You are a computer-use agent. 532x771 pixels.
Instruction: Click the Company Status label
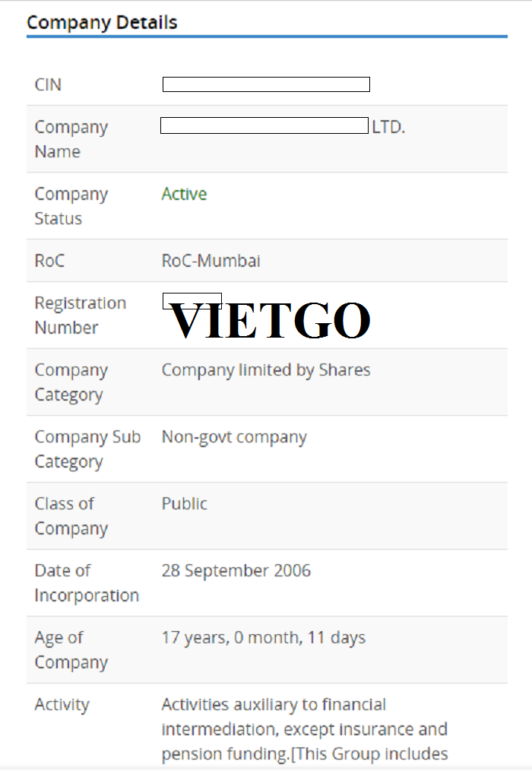click(71, 206)
